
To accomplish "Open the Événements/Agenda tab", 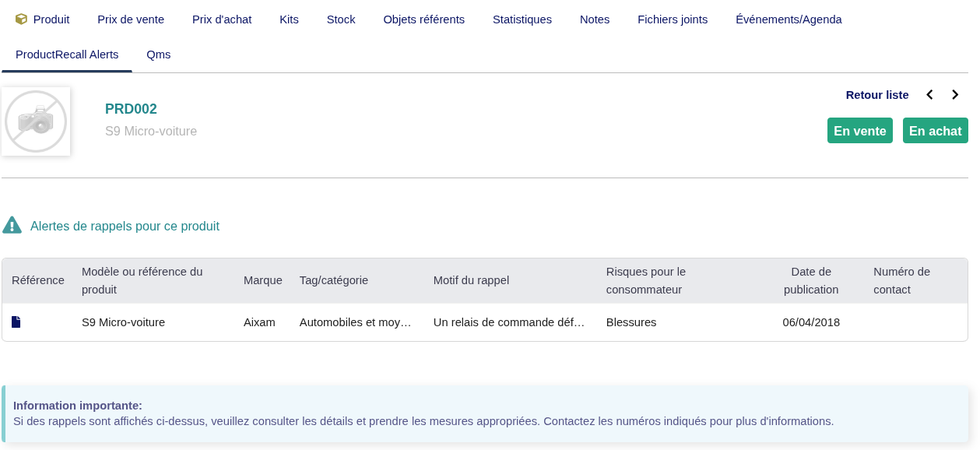I will (789, 19).
